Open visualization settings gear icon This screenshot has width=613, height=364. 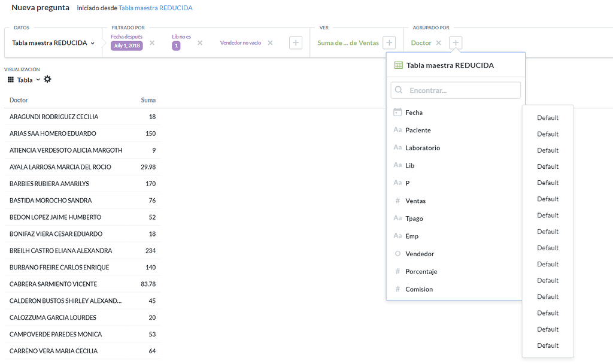point(48,80)
